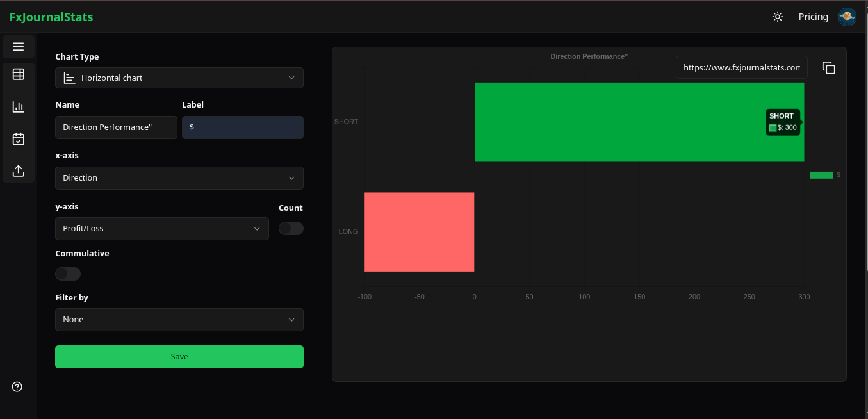Click the -100 axis tick label

coord(364,297)
